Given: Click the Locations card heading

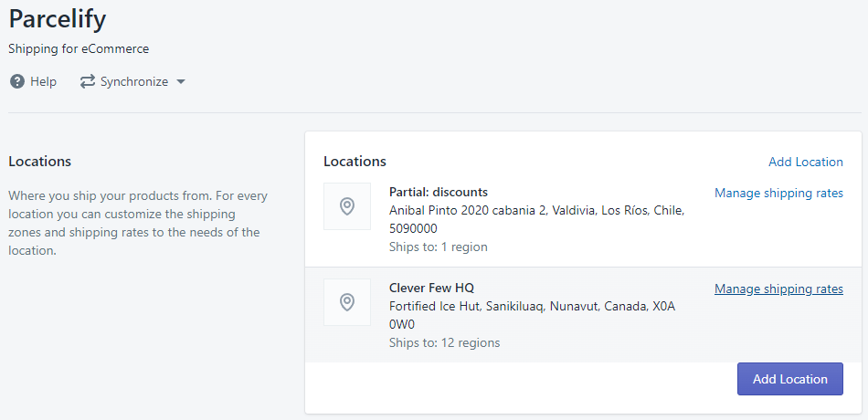Looking at the screenshot, I should point(355,162).
